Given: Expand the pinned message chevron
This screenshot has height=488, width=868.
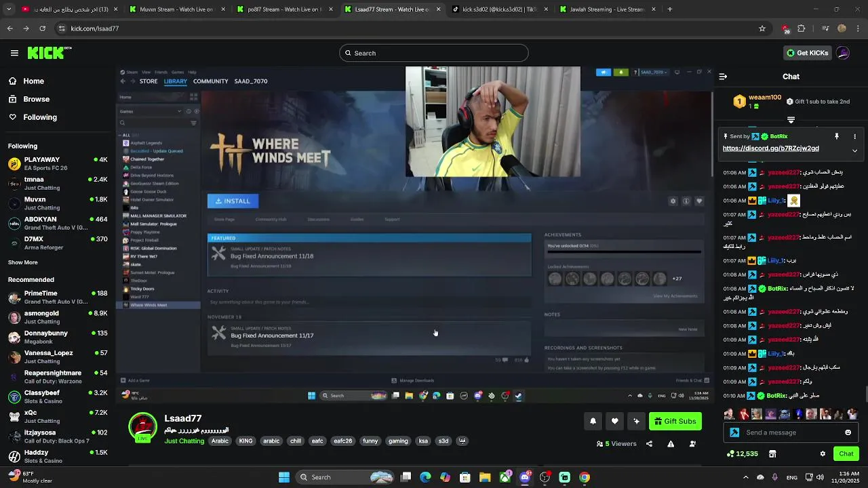Looking at the screenshot, I should (x=854, y=150).
